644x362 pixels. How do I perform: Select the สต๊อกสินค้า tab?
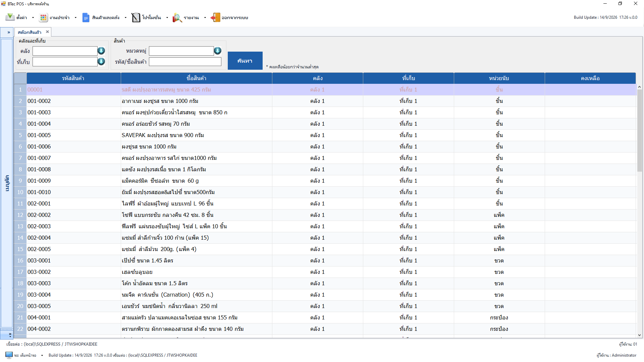30,32
